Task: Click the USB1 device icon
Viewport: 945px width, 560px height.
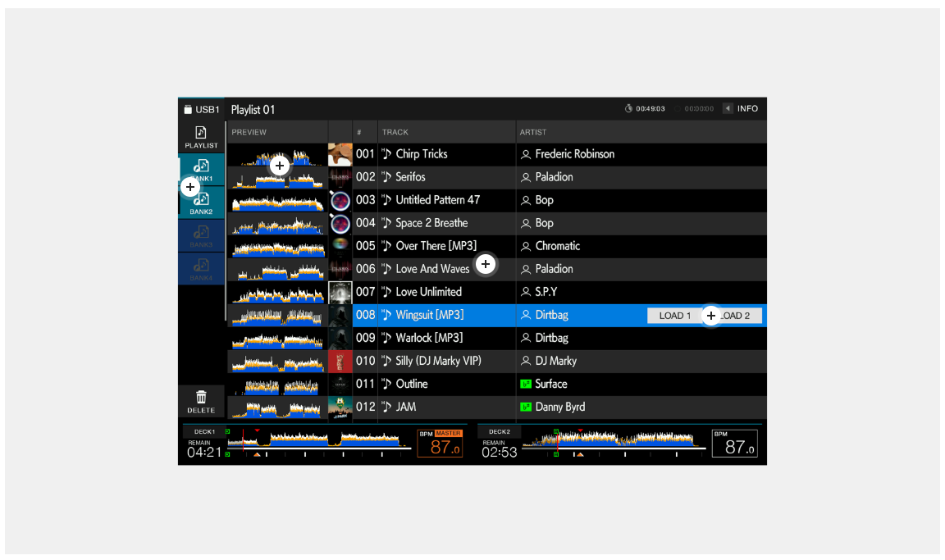Action: click(x=188, y=109)
